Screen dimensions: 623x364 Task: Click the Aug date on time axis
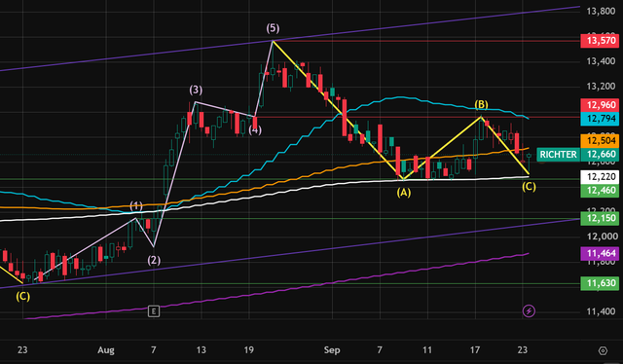pyautogui.click(x=106, y=350)
